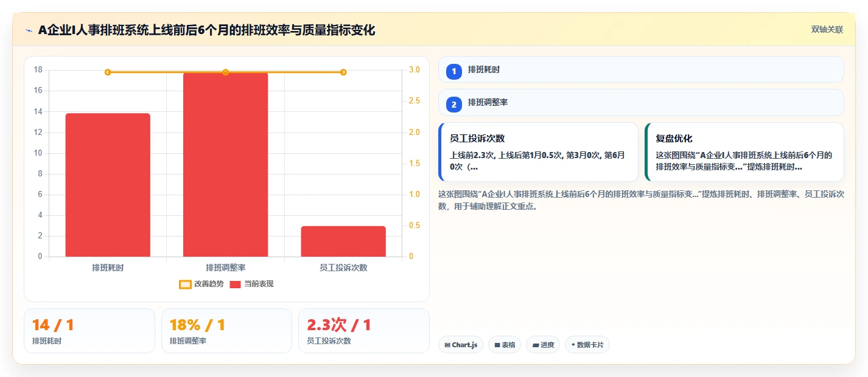868x377 pixels.
Task: Click the icon inside the 进度 tag
Action: (x=535, y=345)
